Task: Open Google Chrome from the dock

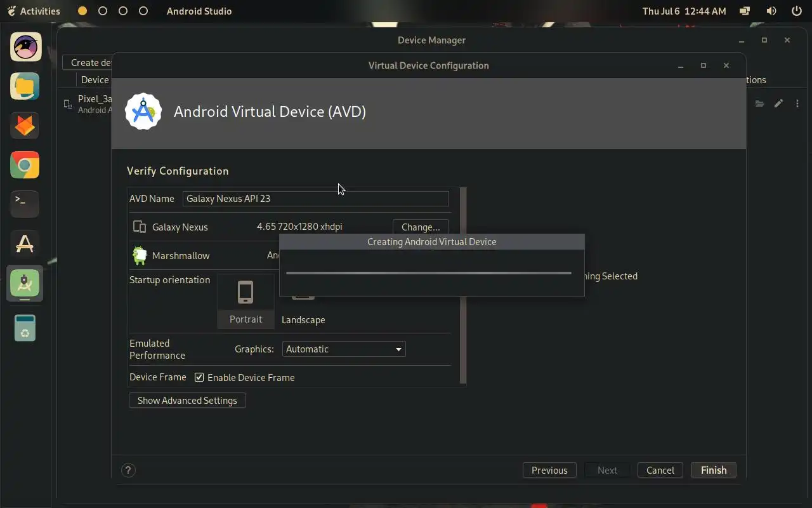Action: [x=25, y=165]
